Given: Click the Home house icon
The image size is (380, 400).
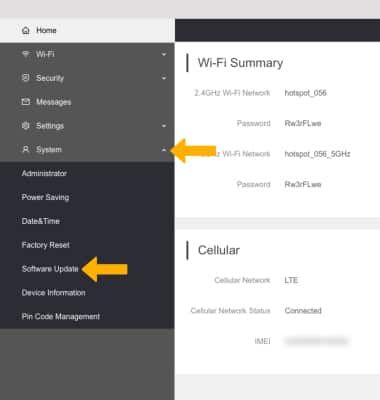Looking at the screenshot, I should click(x=26, y=31).
